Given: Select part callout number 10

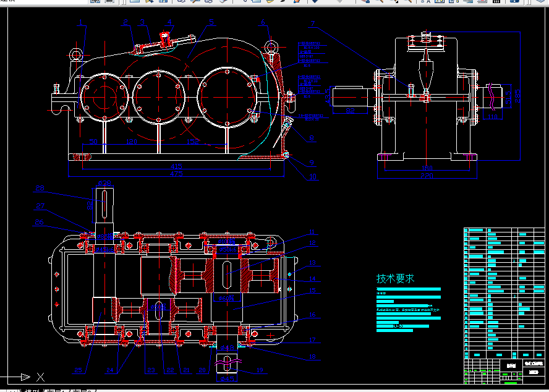Looking at the screenshot, I should (x=313, y=177).
